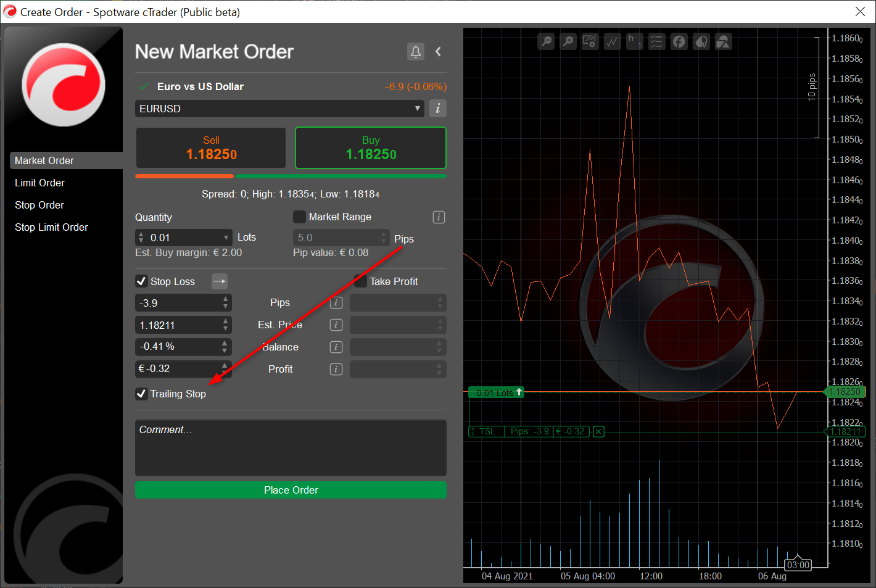Open the quantity 0.01 dropdown arrow
This screenshot has height=588, width=876.
(x=226, y=238)
